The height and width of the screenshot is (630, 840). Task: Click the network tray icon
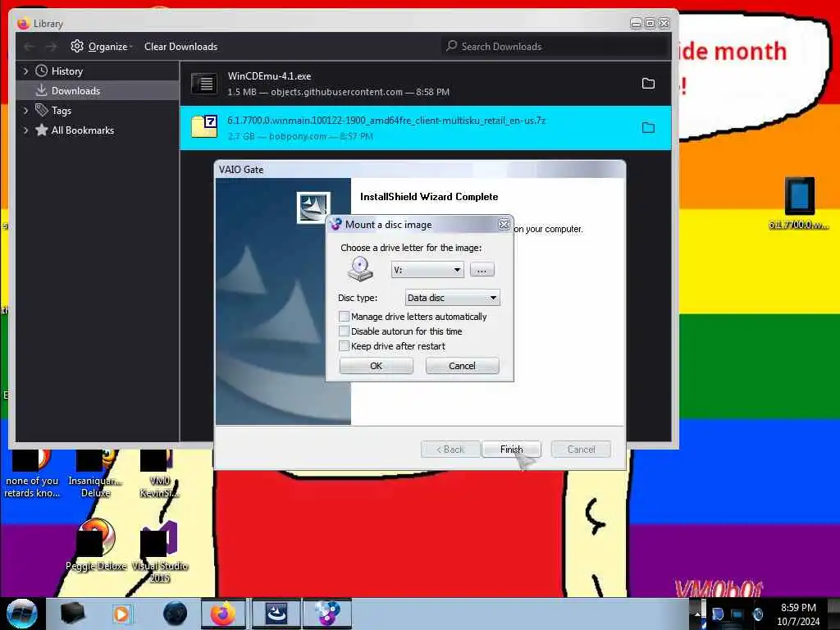[x=737, y=614]
